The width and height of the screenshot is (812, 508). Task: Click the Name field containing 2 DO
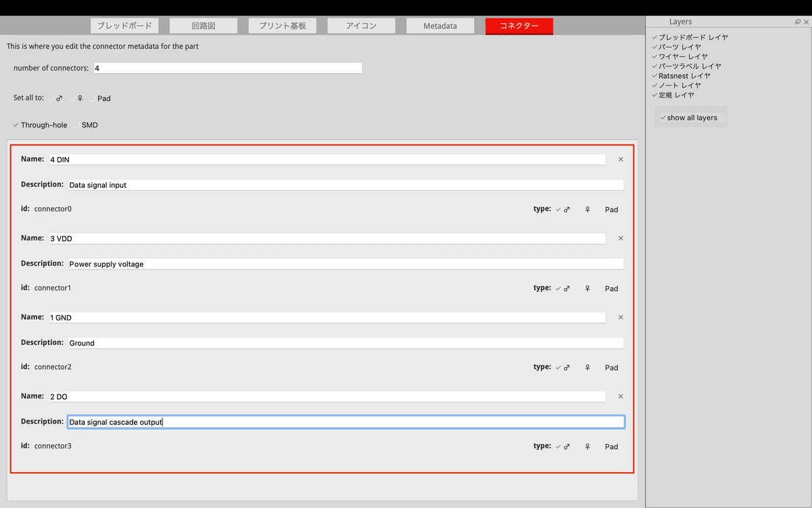[x=328, y=397]
